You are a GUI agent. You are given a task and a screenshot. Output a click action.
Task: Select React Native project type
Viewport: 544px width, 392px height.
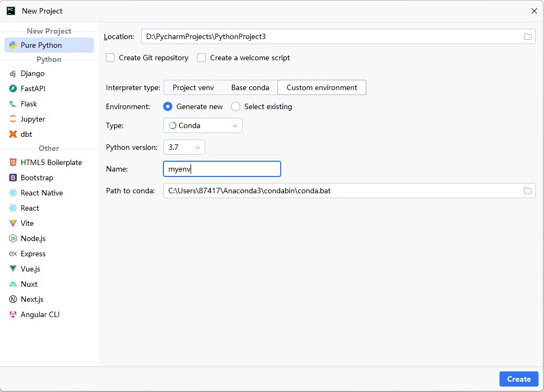[x=49, y=193]
